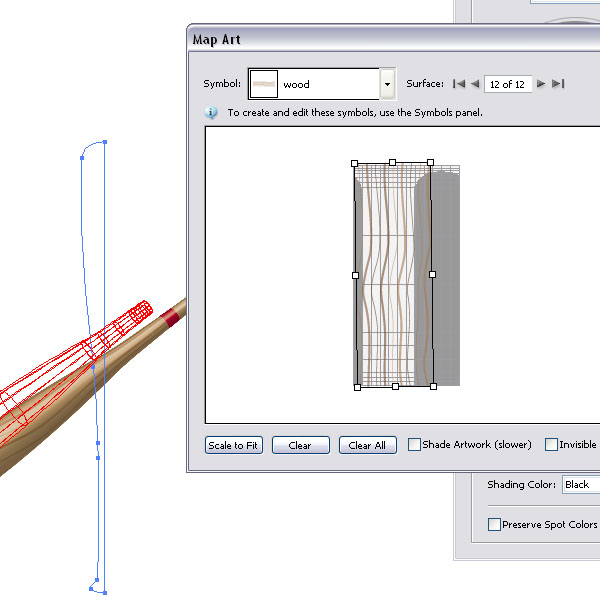Open the Shading Color dropdown showing Black
The image size is (600, 600).
[581, 484]
